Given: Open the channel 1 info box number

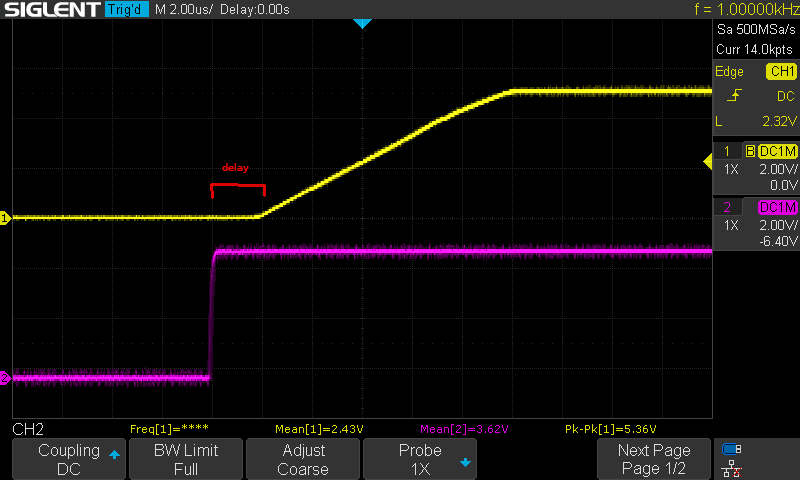Looking at the screenshot, I should [x=727, y=151].
